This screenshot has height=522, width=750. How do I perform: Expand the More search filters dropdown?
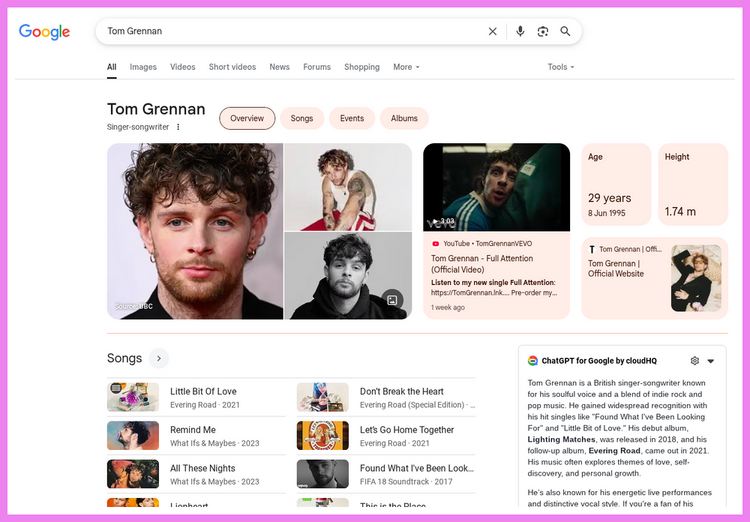pyautogui.click(x=406, y=67)
